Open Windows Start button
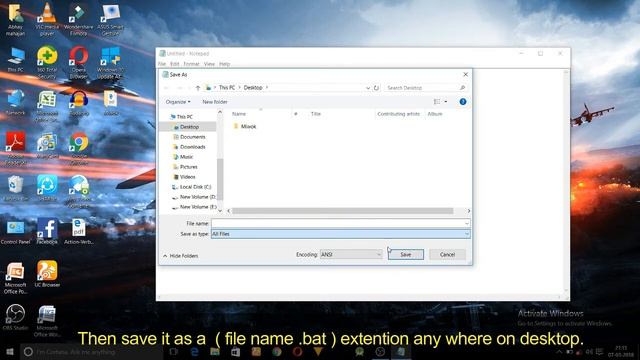The height and width of the screenshot is (360, 640). (x=10, y=351)
